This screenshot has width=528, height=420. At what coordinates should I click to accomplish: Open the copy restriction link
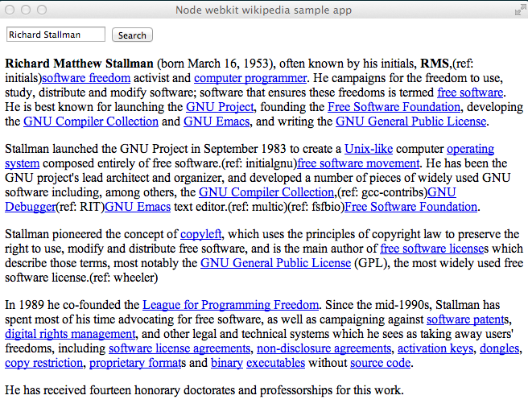(43, 363)
